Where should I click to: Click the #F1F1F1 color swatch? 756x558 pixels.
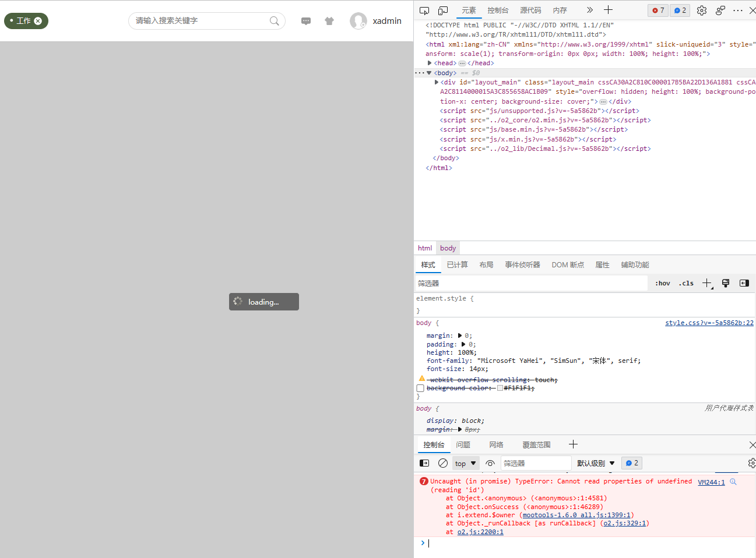coord(500,388)
